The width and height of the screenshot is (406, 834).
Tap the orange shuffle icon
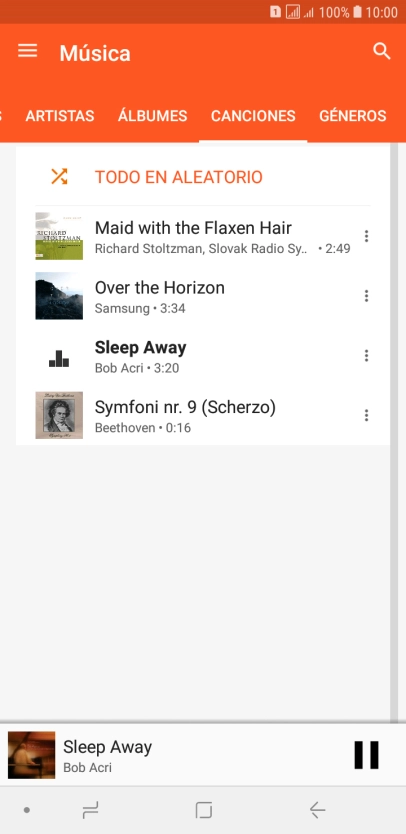(59, 176)
